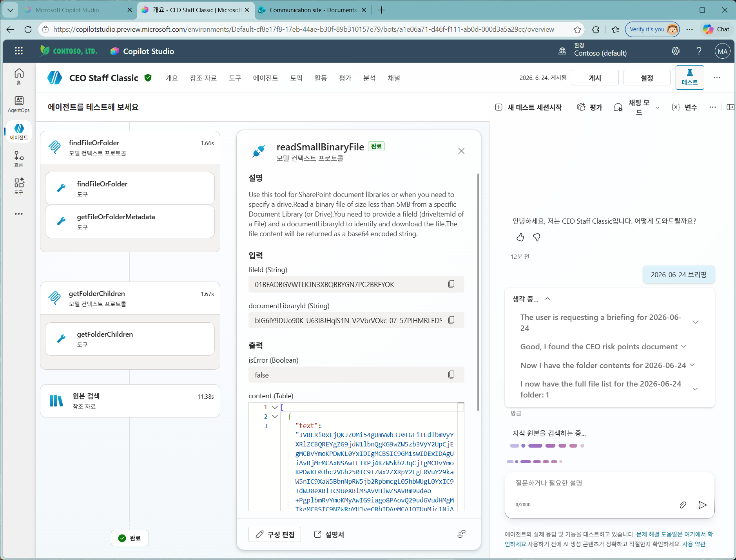Select the findFileOrFolder tool card

tap(130, 188)
